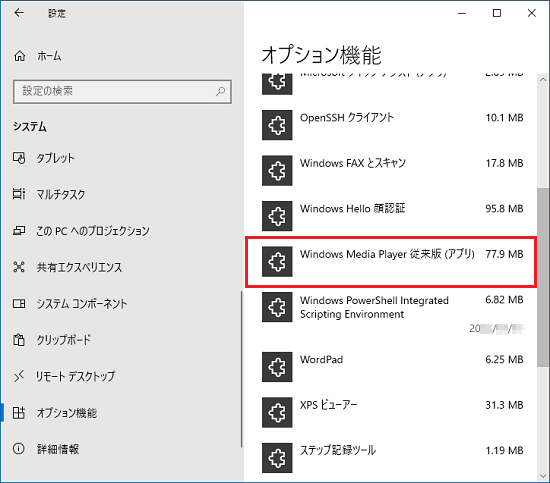Click the 95.8 MB size value
This screenshot has height=483, width=550.
tap(504, 209)
